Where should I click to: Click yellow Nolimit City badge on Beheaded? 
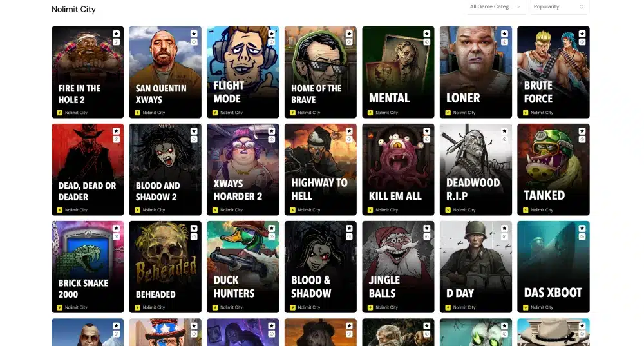click(x=137, y=307)
